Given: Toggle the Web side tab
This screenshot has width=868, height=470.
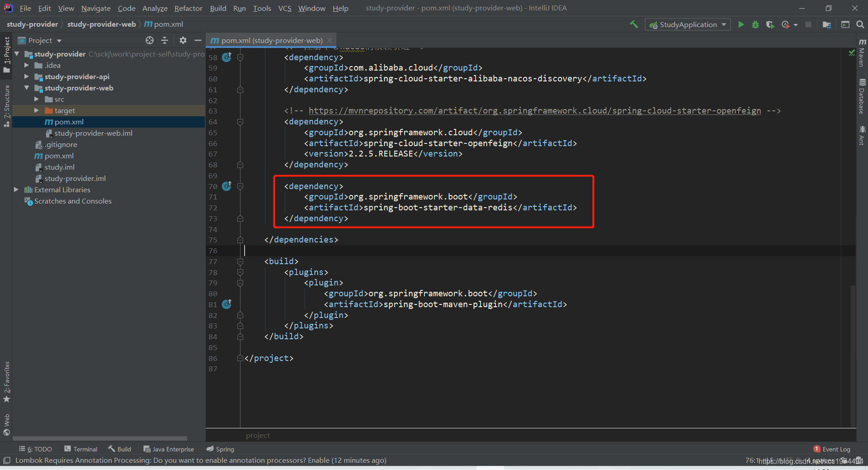Looking at the screenshot, I should [x=6, y=424].
